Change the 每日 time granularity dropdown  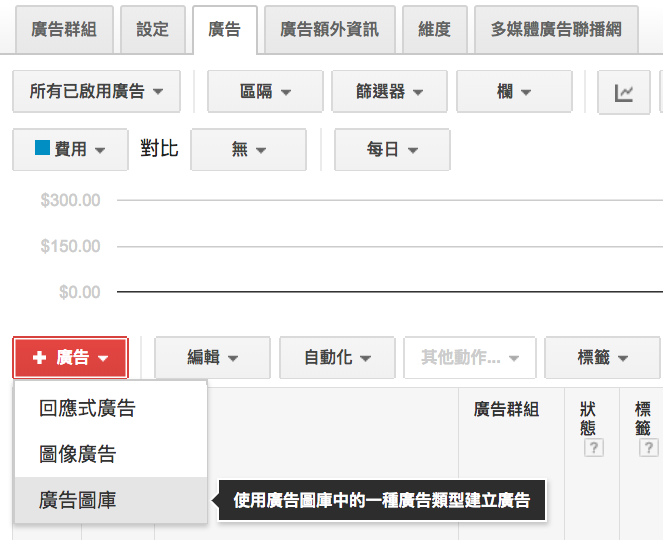392,149
